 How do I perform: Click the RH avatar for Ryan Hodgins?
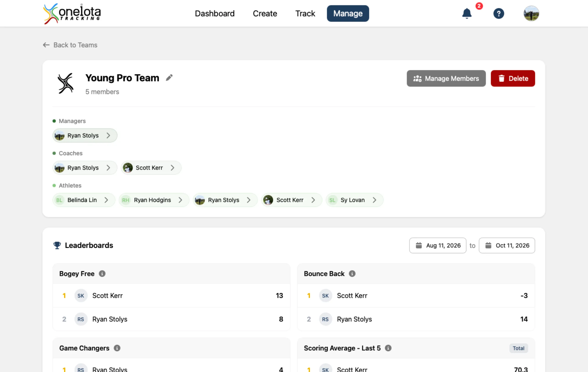(125, 200)
